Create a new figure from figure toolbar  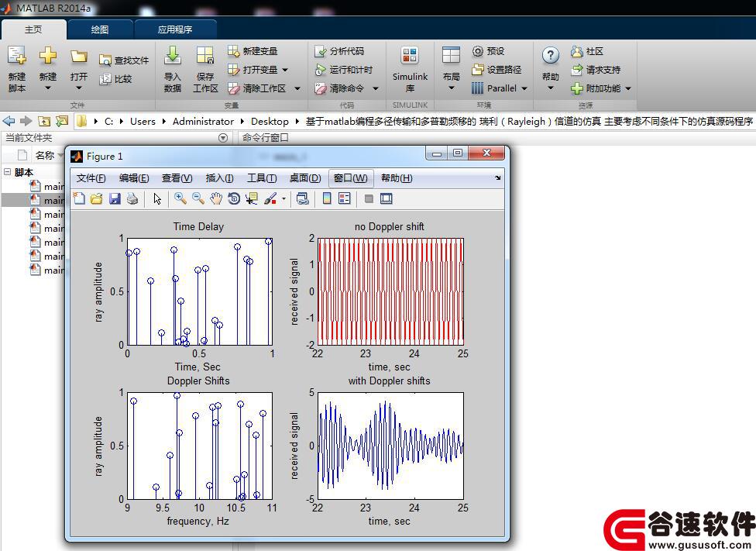[79, 198]
